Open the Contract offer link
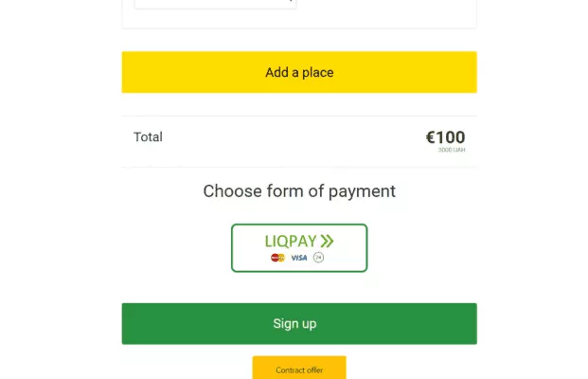Viewport: 588px width, 379px height. pos(299,369)
